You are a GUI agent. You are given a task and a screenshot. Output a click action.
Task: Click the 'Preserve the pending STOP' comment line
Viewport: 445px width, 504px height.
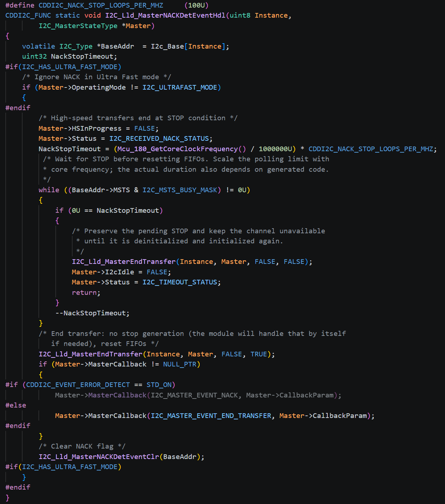click(199, 231)
